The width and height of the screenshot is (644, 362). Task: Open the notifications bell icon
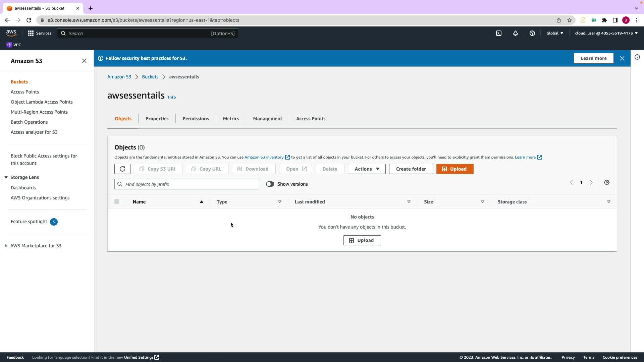click(516, 33)
